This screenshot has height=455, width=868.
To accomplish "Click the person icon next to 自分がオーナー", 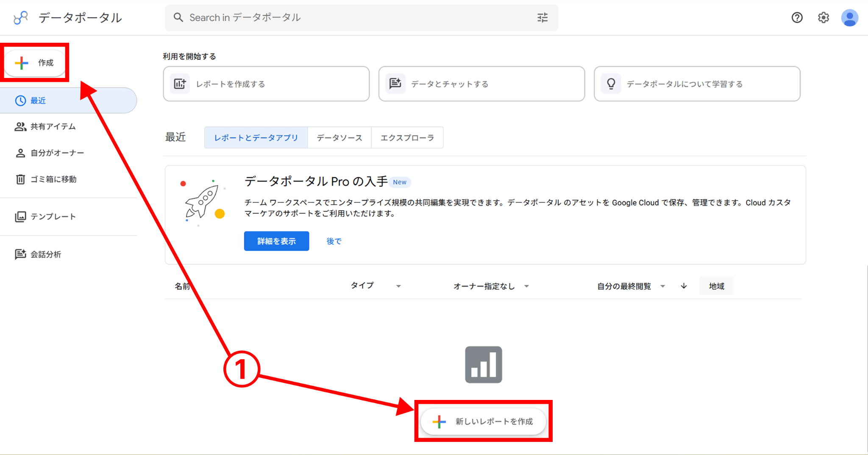I will click(x=20, y=153).
